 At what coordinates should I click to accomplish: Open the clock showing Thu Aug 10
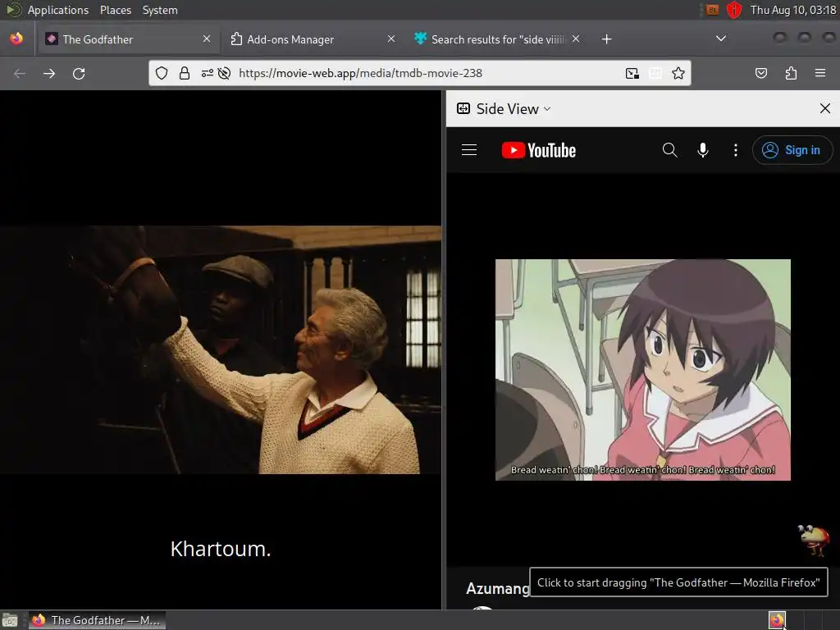point(793,10)
